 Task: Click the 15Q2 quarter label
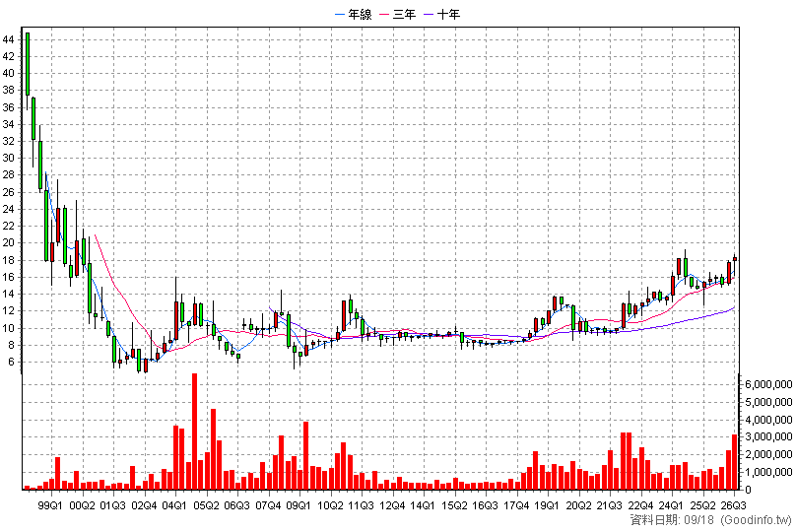point(455,505)
